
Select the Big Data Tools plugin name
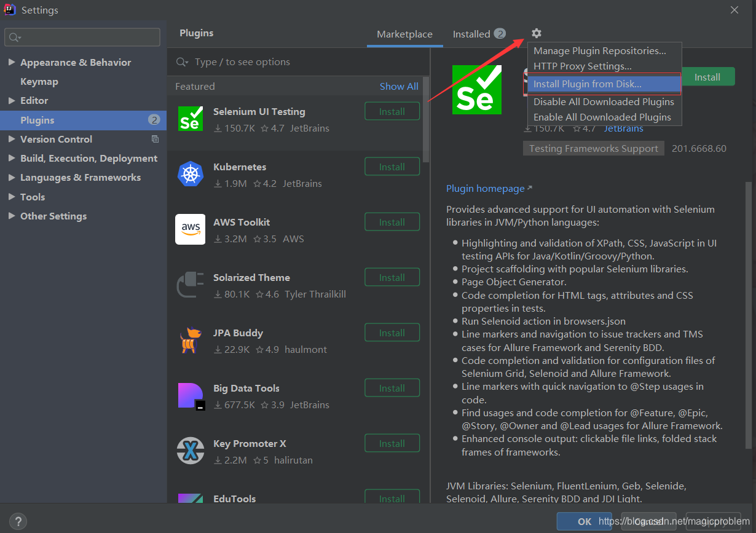[246, 389]
